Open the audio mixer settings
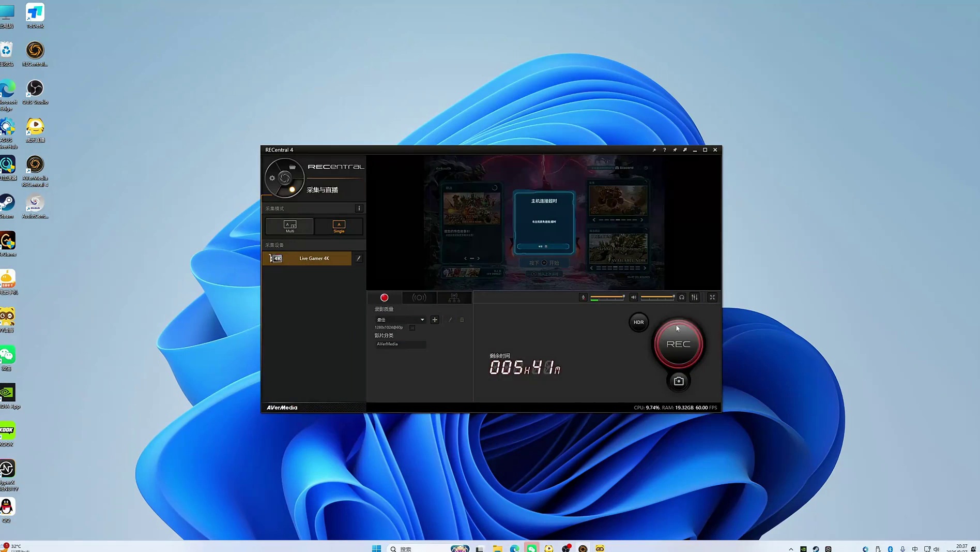The height and width of the screenshot is (552, 980). 695,297
